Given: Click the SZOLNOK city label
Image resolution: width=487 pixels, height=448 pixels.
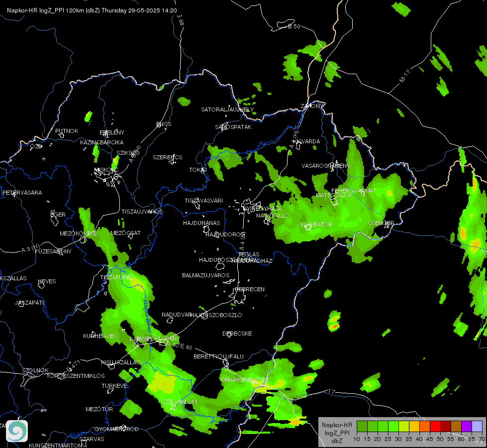Looking at the screenshot, I should pos(35,370).
